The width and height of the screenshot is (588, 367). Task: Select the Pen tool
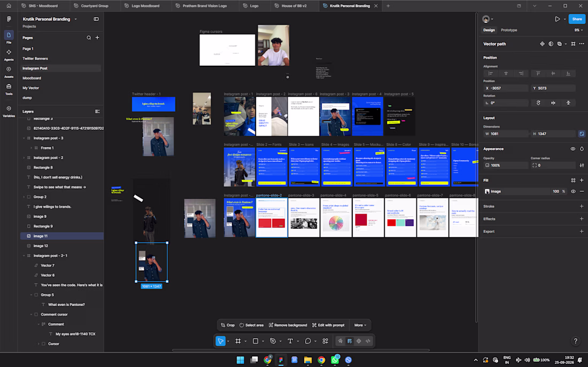(273, 341)
